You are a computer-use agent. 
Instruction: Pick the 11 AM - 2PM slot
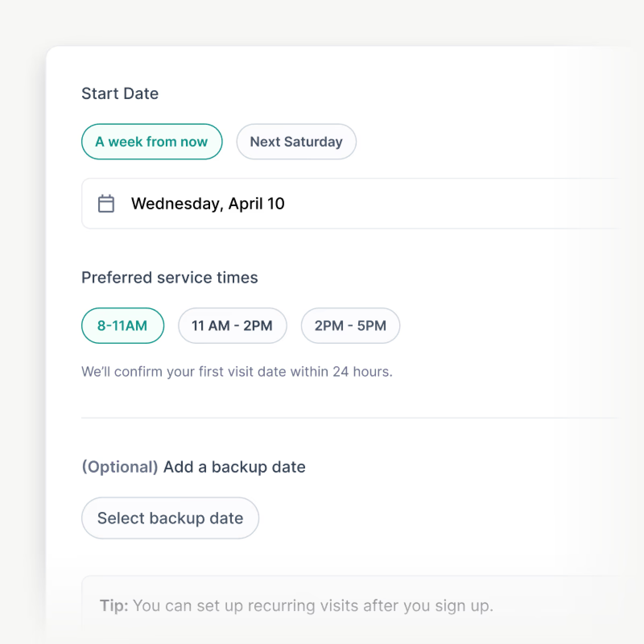232,326
